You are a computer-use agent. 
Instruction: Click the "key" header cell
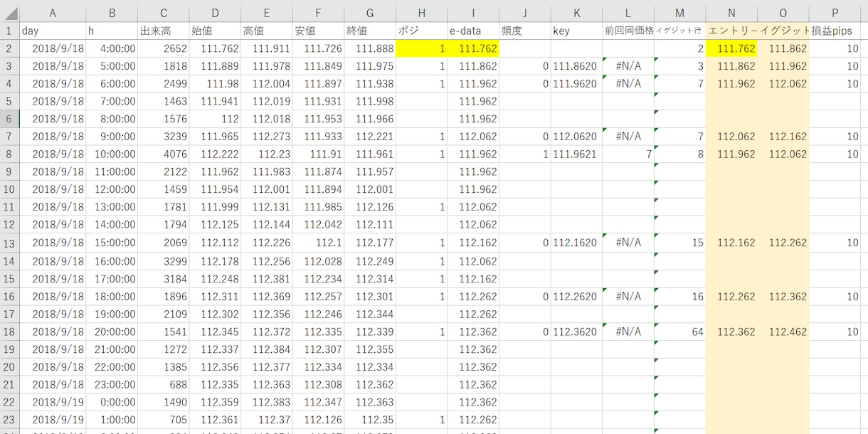pyautogui.click(x=576, y=31)
